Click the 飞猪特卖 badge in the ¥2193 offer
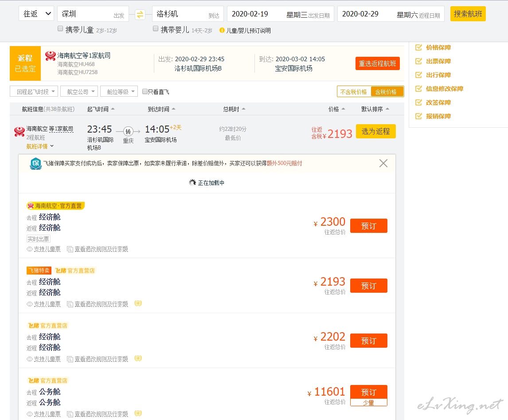The width and height of the screenshot is (508, 420). click(39, 271)
